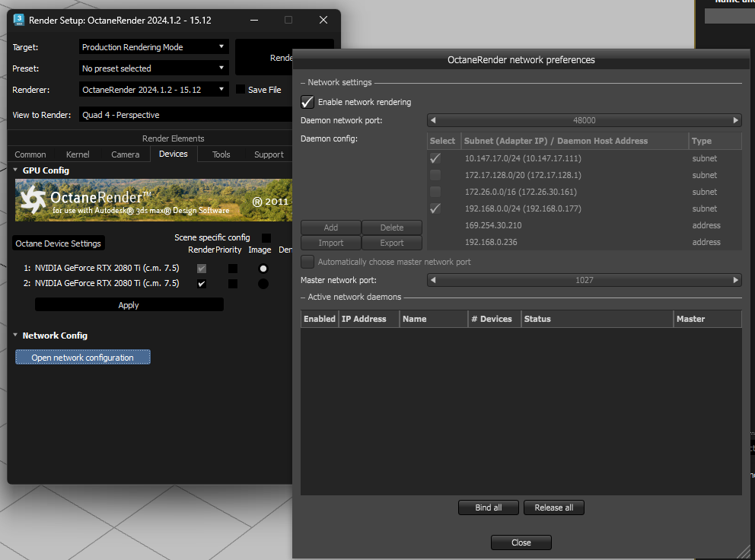Select Image radio for GPU 1

click(x=263, y=269)
